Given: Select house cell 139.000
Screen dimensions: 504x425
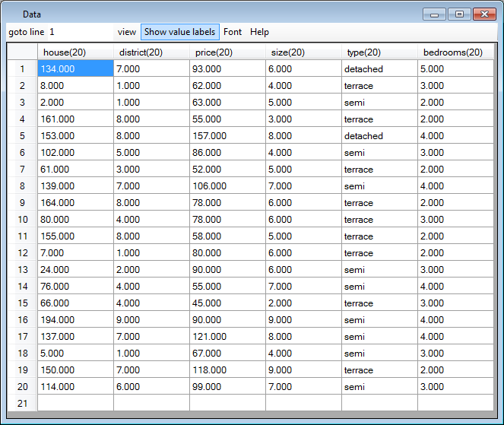Looking at the screenshot, I should coord(75,186).
